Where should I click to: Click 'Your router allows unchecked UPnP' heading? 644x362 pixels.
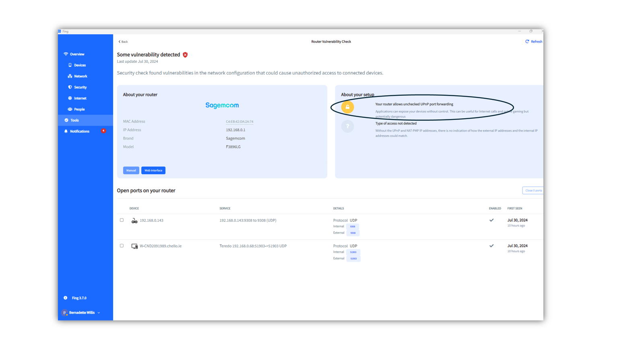[x=414, y=104]
